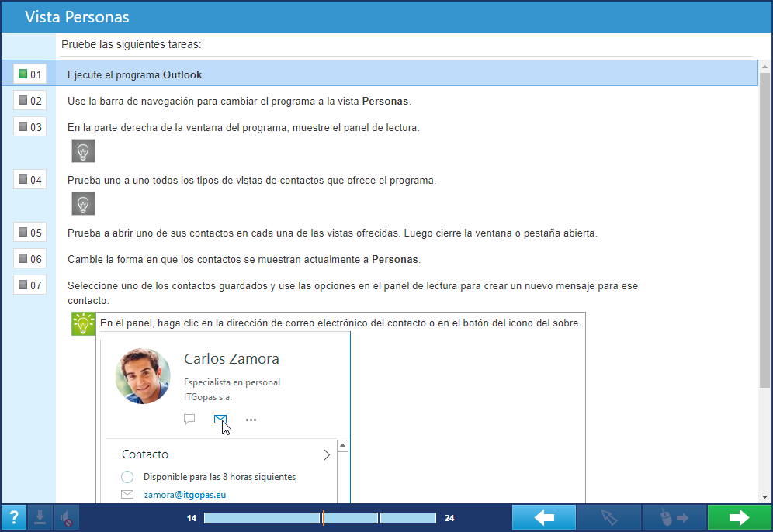Click the main scrollbar down arrow
Image resolution: width=773 pixels, height=532 pixels.
click(x=764, y=497)
